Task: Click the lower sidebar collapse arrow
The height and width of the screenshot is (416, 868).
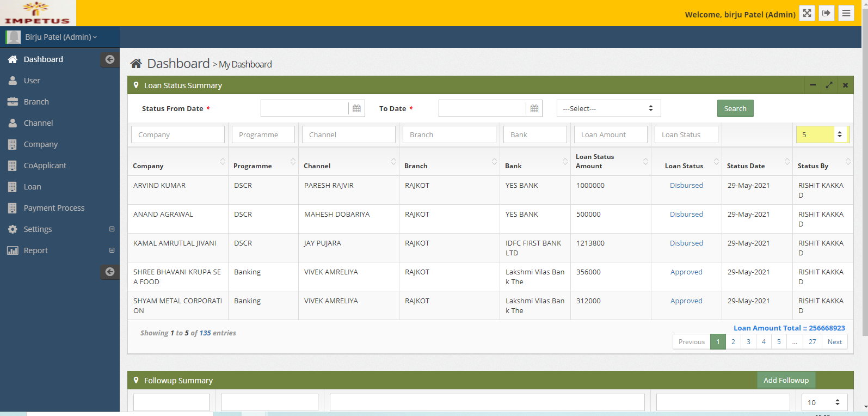Action: (110, 272)
